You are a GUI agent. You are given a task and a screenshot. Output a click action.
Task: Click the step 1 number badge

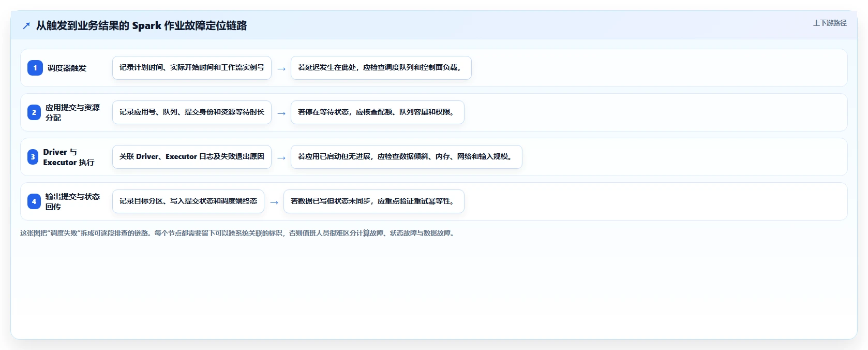point(35,68)
